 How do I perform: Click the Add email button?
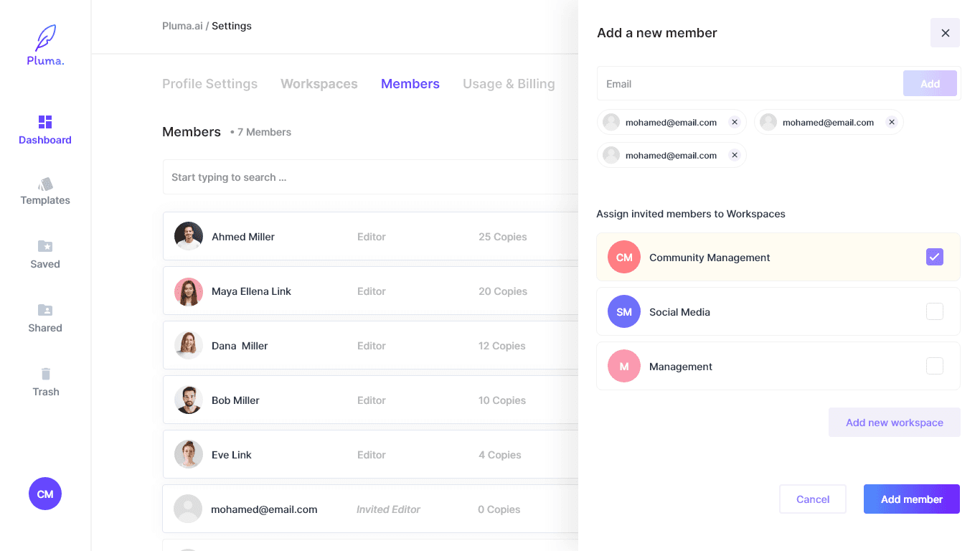point(930,83)
